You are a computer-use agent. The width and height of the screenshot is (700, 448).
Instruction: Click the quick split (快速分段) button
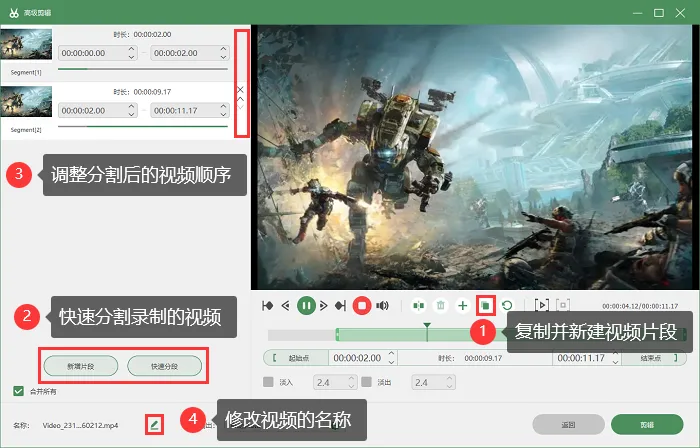pyautogui.click(x=165, y=366)
